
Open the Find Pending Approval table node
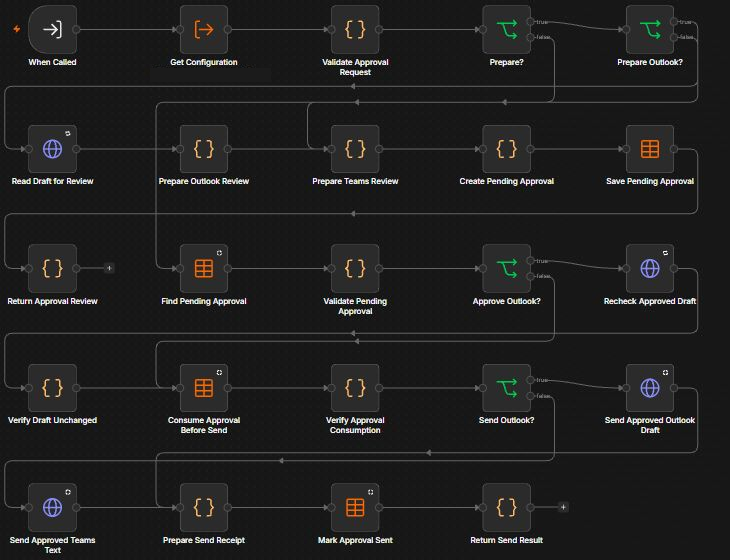pyautogui.click(x=204, y=268)
